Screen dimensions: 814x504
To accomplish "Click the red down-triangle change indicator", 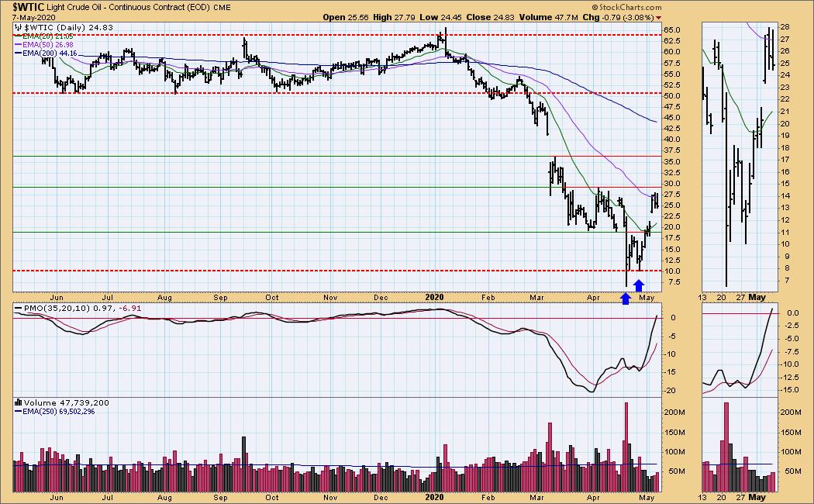I will coord(659,18).
